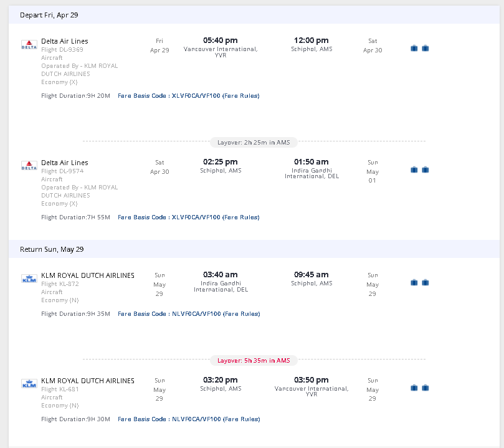Viewport: 504px width, 448px height.
Task: View Fare Rules for flight KL-681 to Vancouver
Action: (x=241, y=419)
